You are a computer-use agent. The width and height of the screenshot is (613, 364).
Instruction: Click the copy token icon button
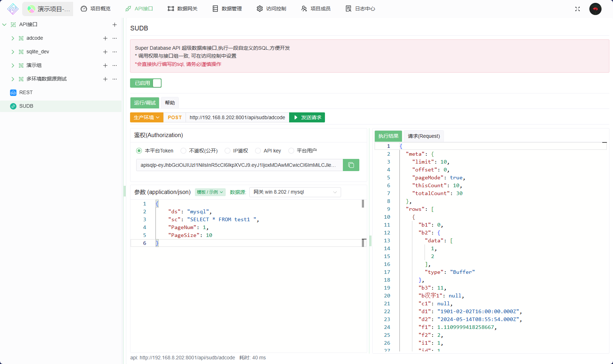[351, 165]
